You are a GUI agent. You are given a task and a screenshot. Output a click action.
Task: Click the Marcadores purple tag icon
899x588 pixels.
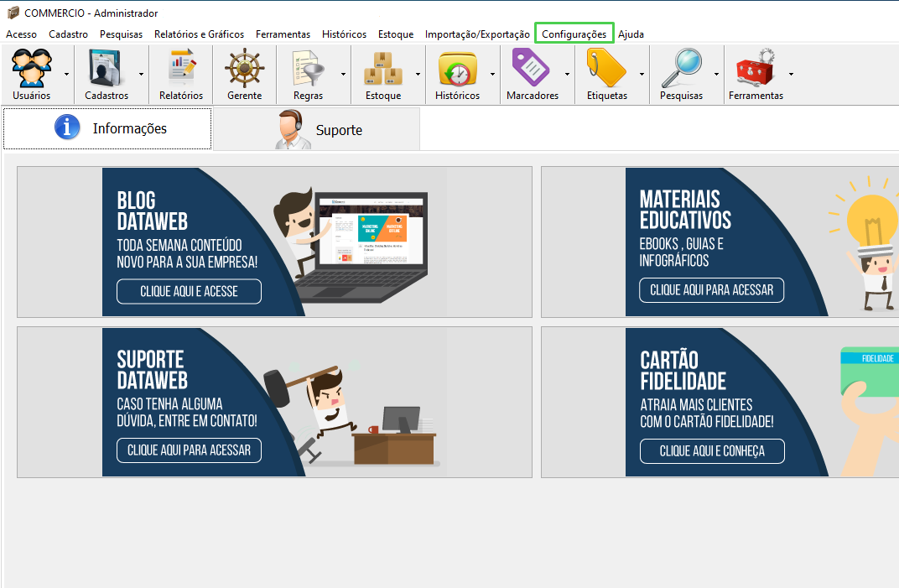[532, 68]
